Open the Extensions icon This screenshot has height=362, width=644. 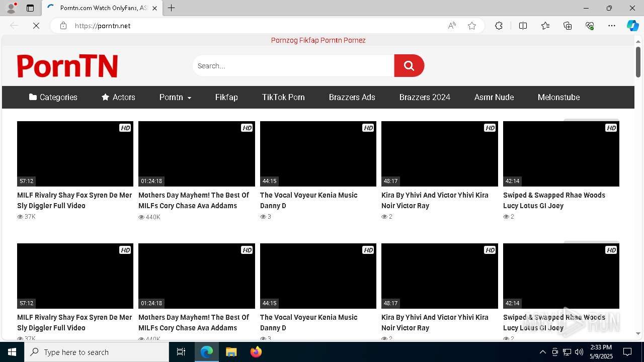499,26
